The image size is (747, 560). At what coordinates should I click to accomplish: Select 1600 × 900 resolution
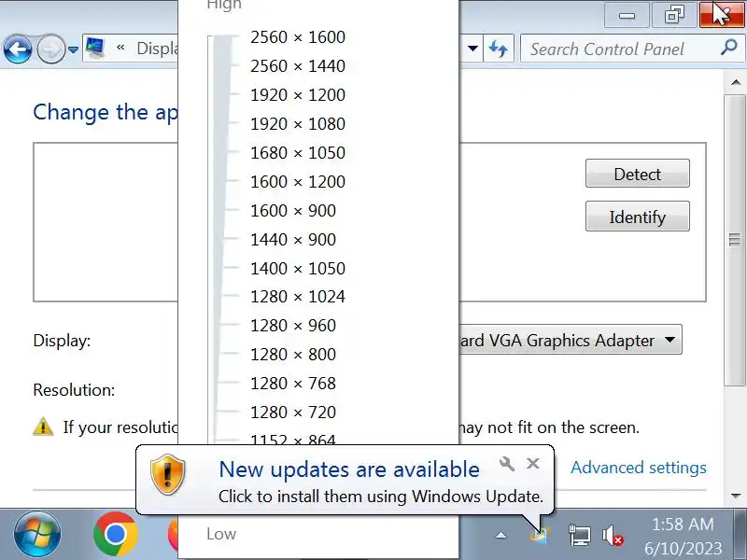pos(293,211)
